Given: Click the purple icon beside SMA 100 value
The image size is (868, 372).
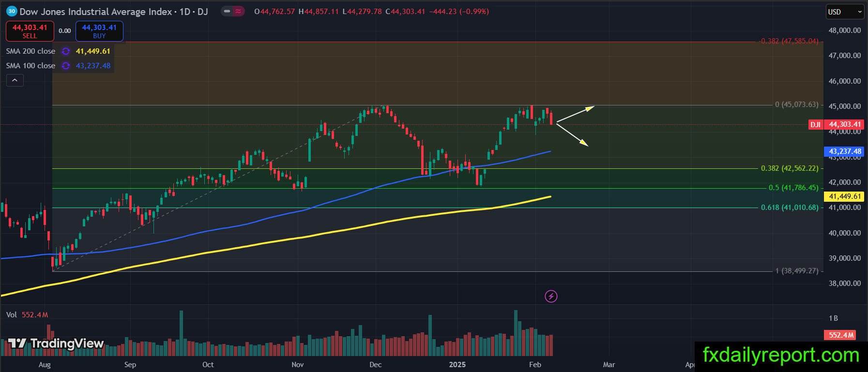Looking at the screenshot, I should (x=66, y=66).
